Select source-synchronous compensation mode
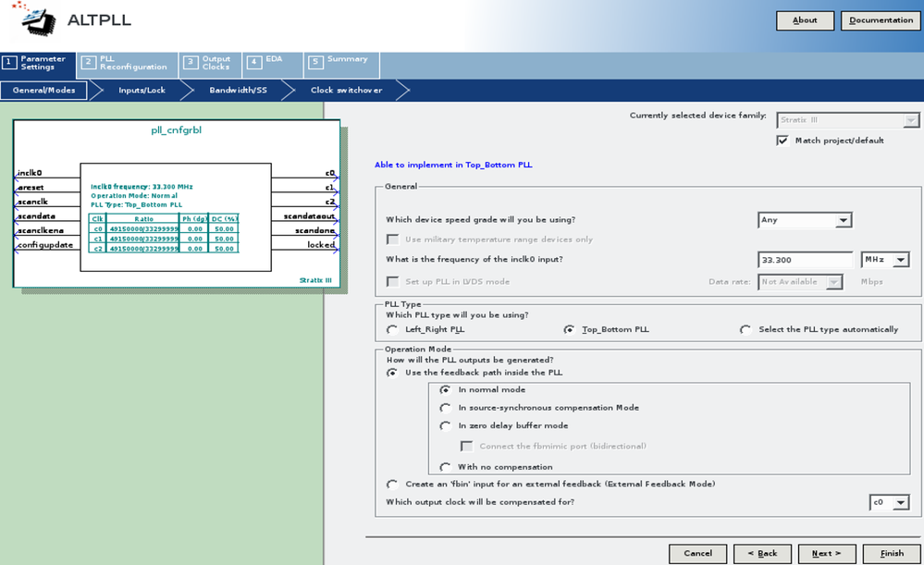Screen dimensions: 924x565 click(x=446, y=408)
